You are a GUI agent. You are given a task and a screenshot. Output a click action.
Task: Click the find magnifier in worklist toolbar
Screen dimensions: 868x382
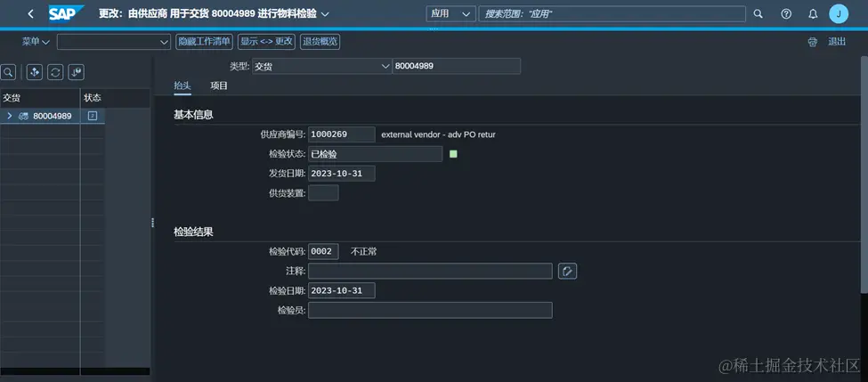click(9, 72)
